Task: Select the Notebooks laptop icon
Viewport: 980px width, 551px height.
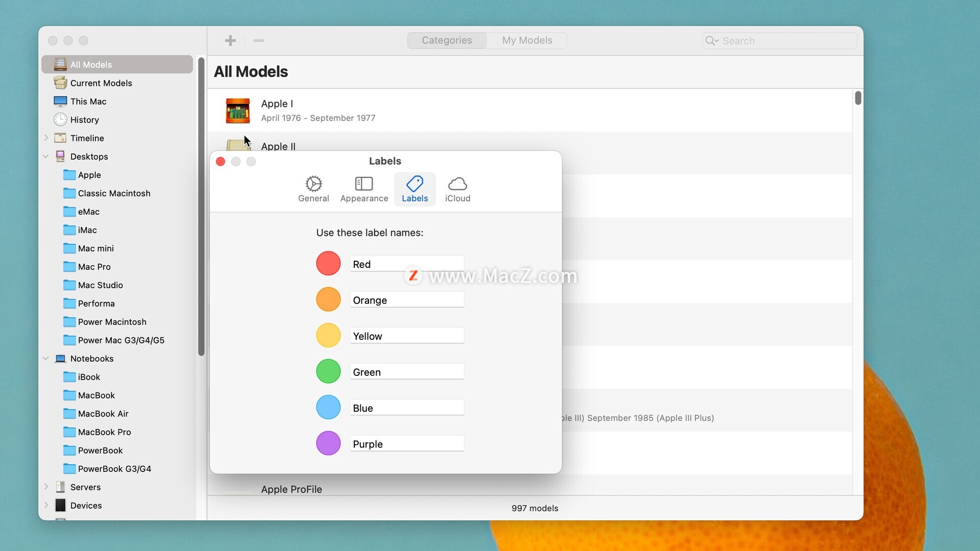Action: tap(60, 359)
